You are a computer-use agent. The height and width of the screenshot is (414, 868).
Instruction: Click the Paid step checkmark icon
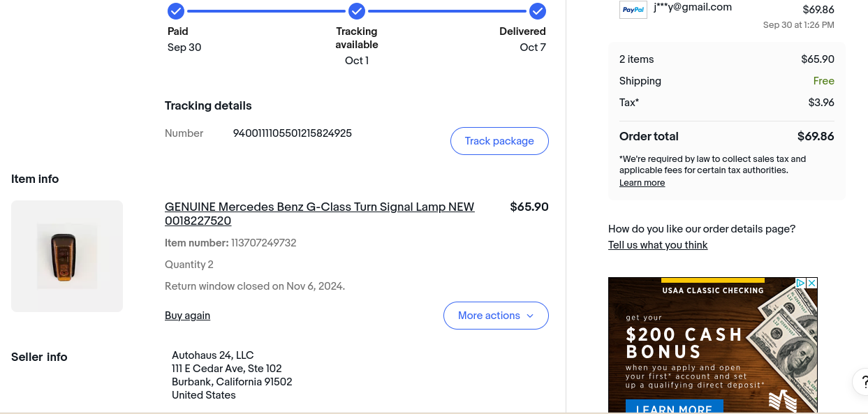(176, 11)
